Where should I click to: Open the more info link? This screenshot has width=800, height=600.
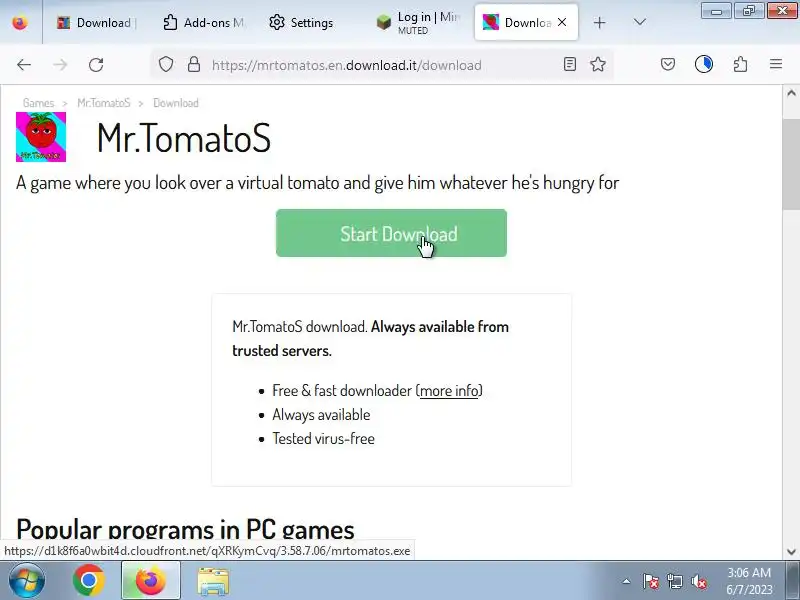449,391
